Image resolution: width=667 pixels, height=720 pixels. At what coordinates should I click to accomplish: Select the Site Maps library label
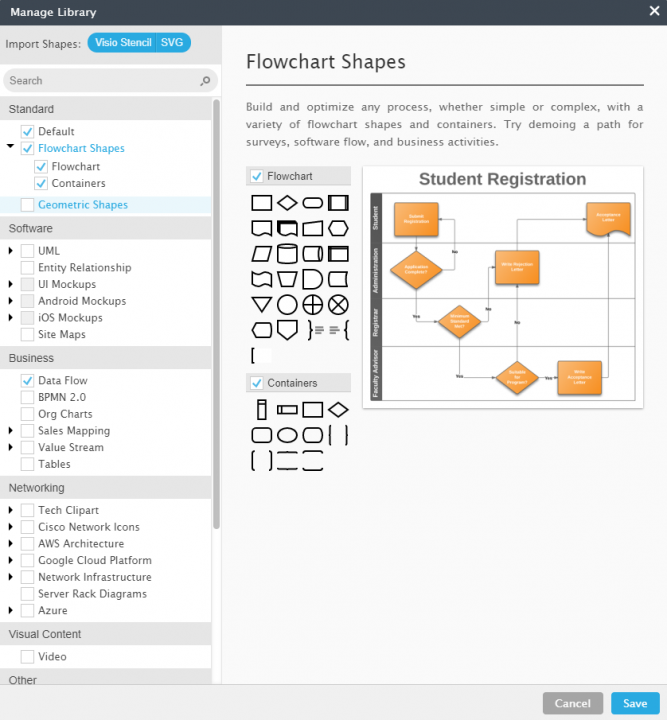tap(62, 334)
